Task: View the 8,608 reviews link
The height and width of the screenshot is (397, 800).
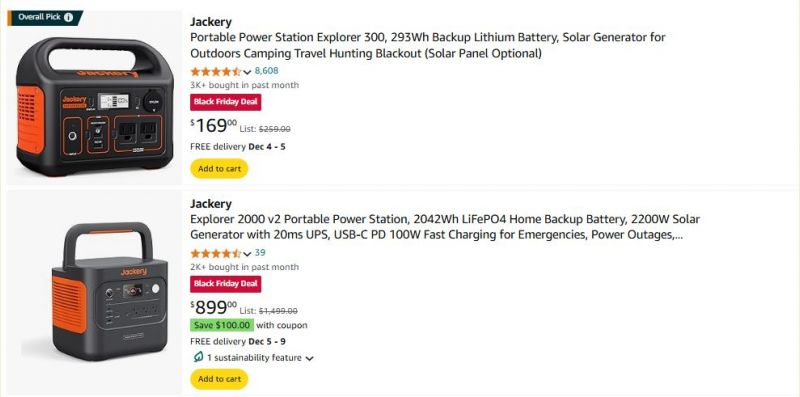Action: coord(266,71)
